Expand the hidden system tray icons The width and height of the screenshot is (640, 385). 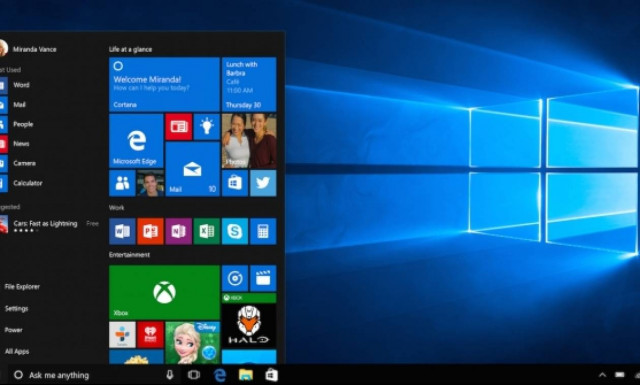coord(602,375)
